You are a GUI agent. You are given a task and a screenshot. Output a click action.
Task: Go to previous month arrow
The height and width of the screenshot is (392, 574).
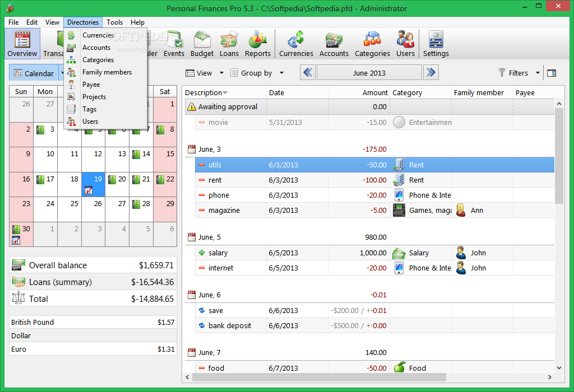(308, 72)
